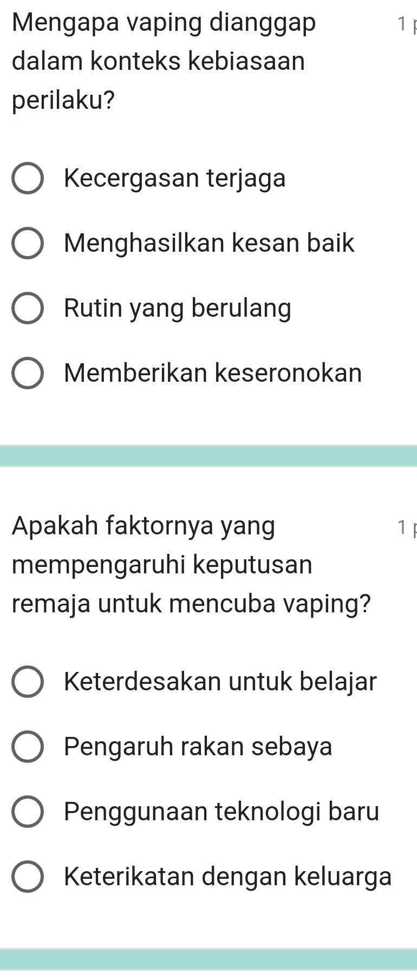The image size is (417, 980).
Task: Tap the 'Keterikatan dengan keluarga' label text
Action: pos(227,877)
